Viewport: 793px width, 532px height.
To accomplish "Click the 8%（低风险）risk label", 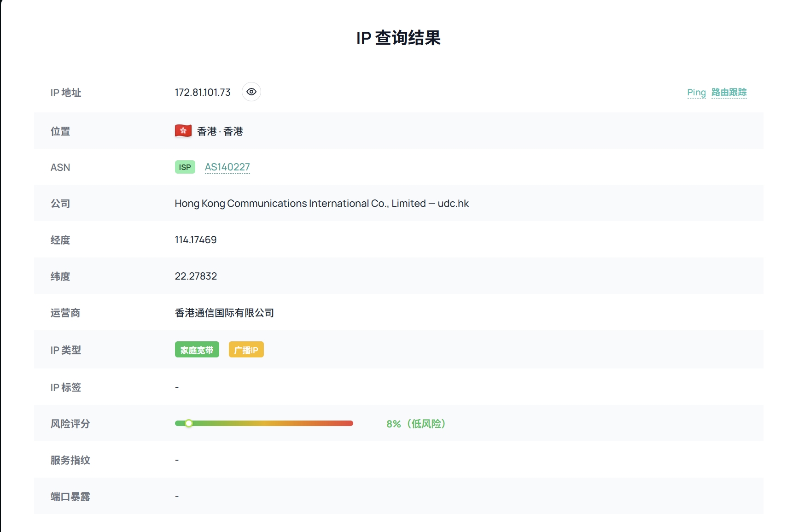I will 416,424.
